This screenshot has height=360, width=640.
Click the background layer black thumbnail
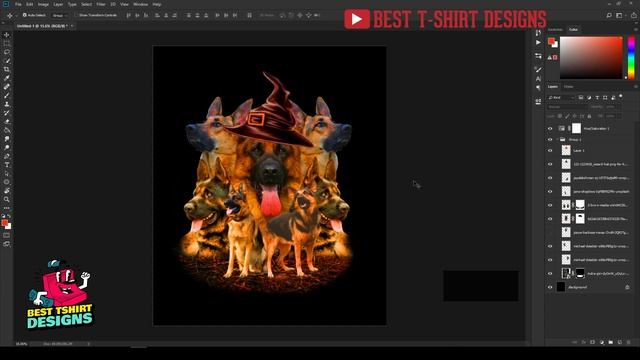pyautogui.click(x=561, y=287)
